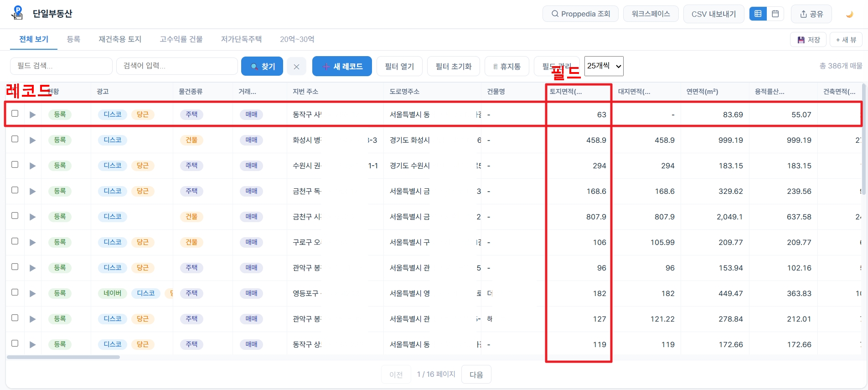Expand the 동작구 상 record (119)

click(x=32, y=344)
